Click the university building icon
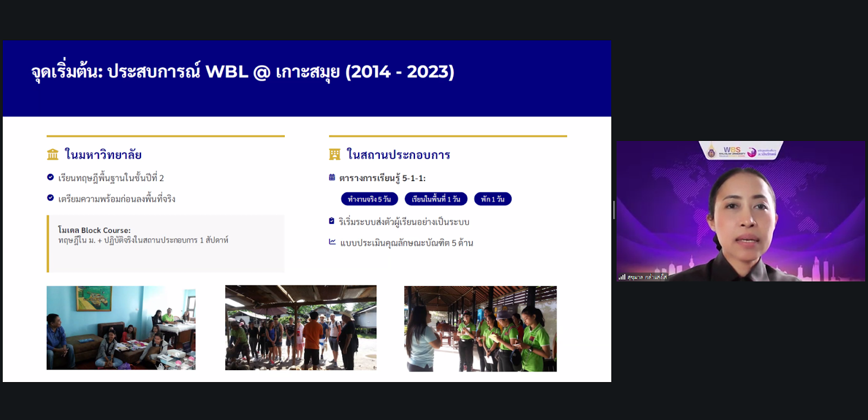Viewport: 868px width, 420px height. tap(53, 154)
